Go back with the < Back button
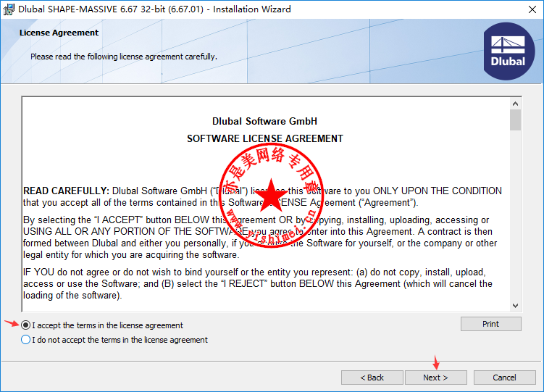The width and height of the screenshot is (544, 392). [x=372, y=378]
